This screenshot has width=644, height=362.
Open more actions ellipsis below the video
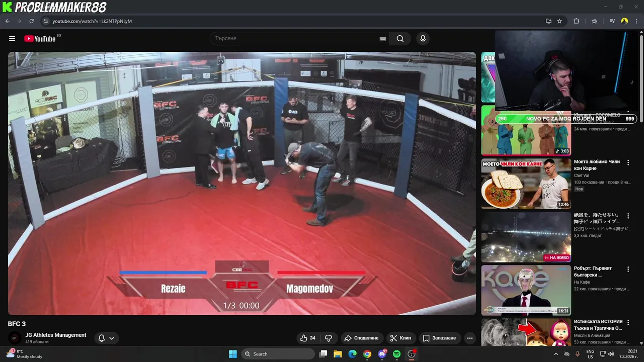tap(469, 338)
